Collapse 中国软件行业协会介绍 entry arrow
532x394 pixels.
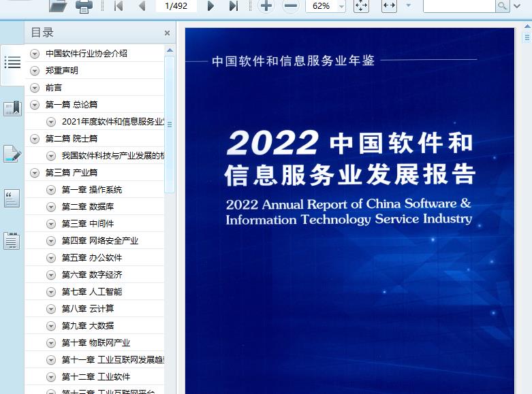[x=35, y=54]
